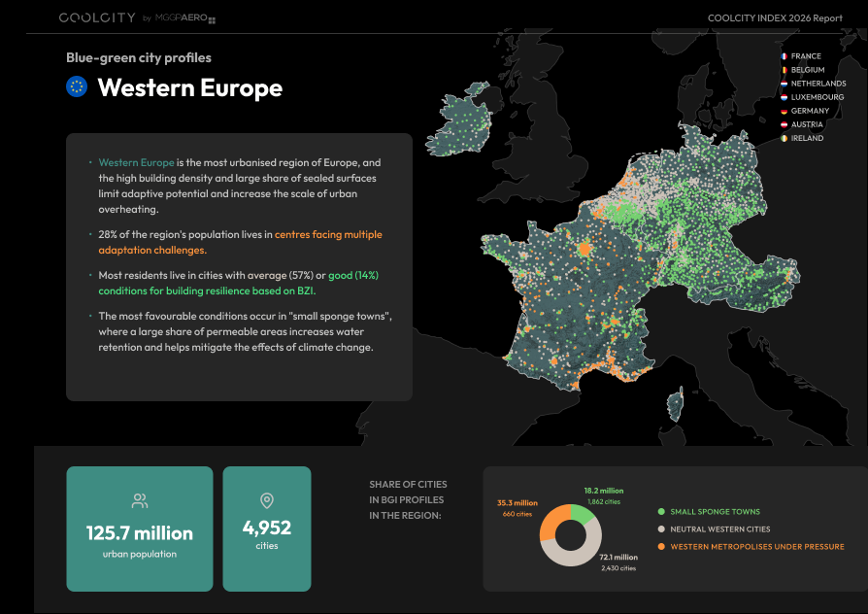Click the green 'good (14%)' text
The height and width of the screenshot is (614, 868).
pos(353,275)
